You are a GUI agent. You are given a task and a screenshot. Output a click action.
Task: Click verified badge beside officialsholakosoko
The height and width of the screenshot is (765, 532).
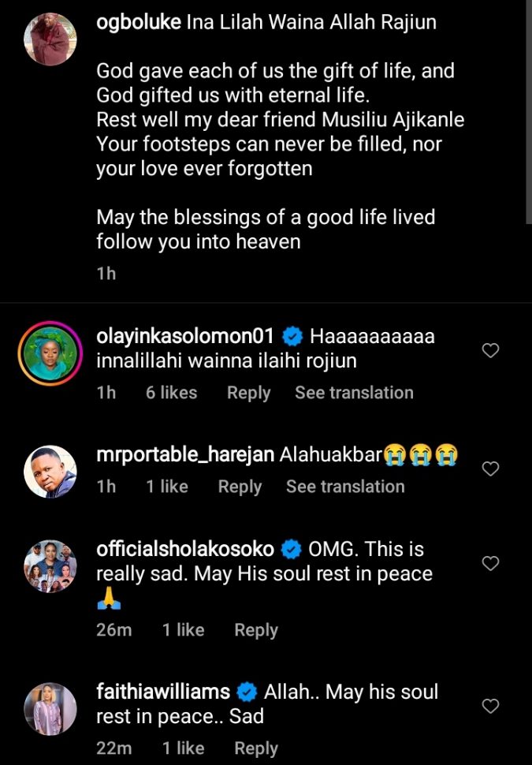[x=292, y=549]
